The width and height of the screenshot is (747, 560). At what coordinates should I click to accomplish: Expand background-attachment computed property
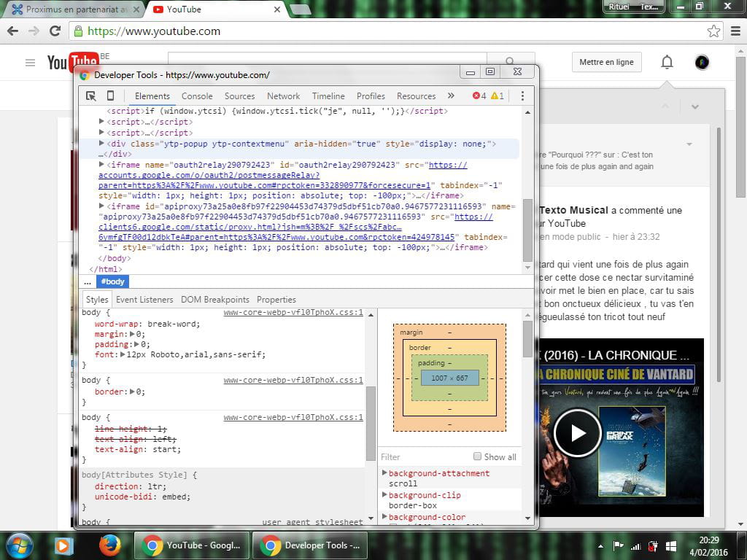coord(384,472)
